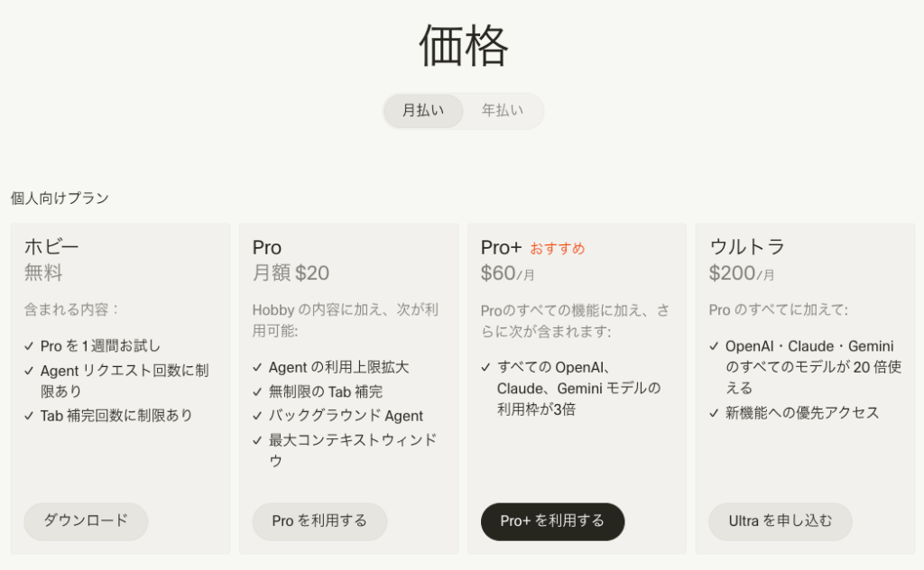Click the checkmark in the Pro+ feature list
Image resolution: width=924 pixels, height=570 pixels.
(485, 368)
